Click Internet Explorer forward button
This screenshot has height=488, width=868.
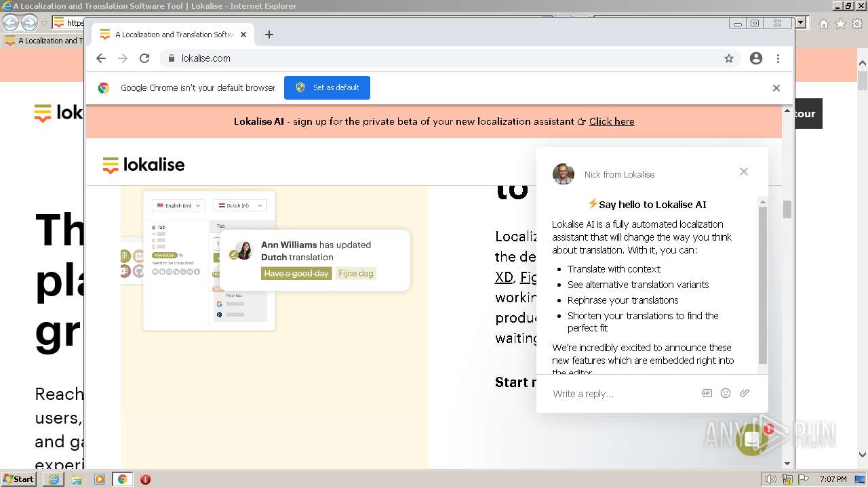(x=29, y=22)
